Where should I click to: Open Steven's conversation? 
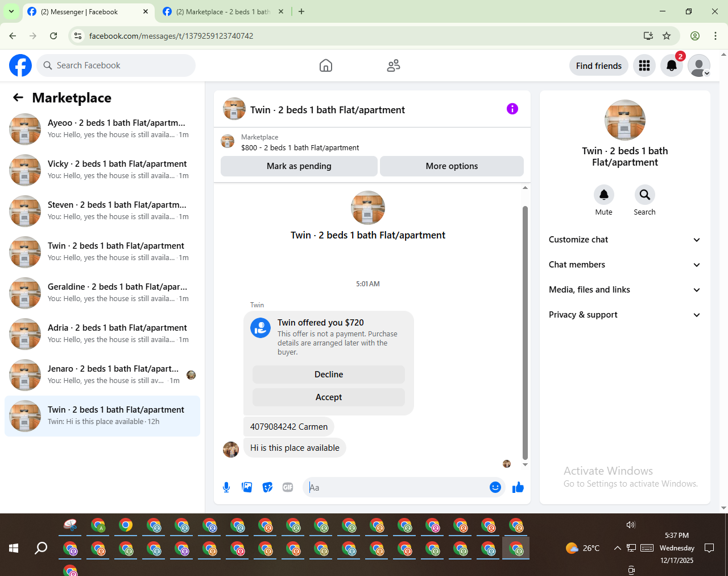coord(102,211)
